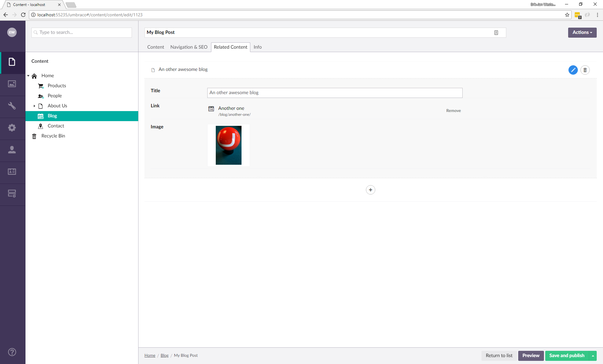
Task: Select the Related Content tab
Action: [x=231, y=47]
